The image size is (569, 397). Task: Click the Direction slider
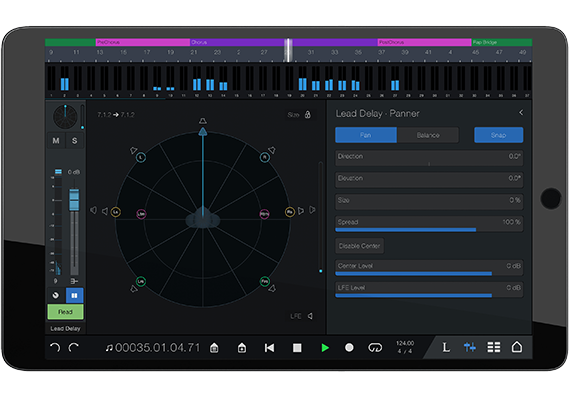click(429, 158)
